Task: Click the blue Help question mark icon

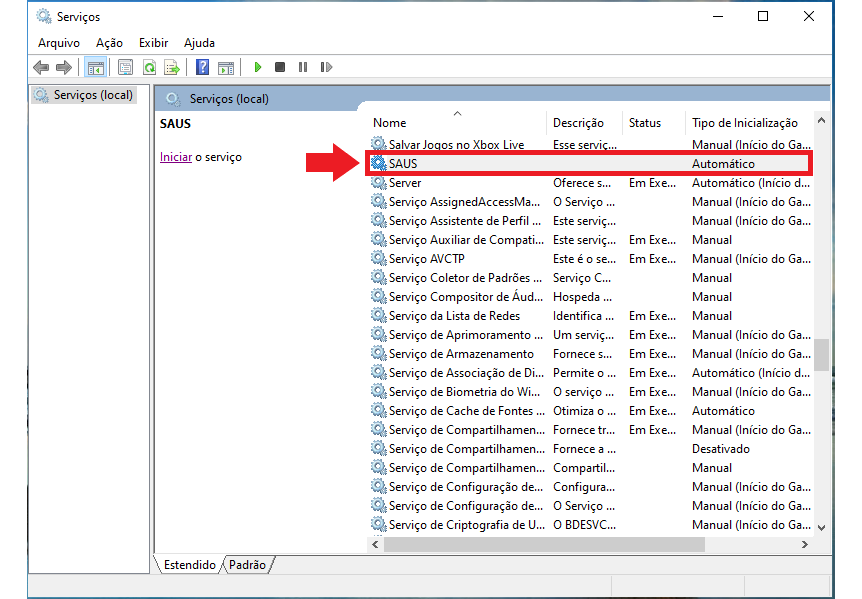Action: point(202,67)
